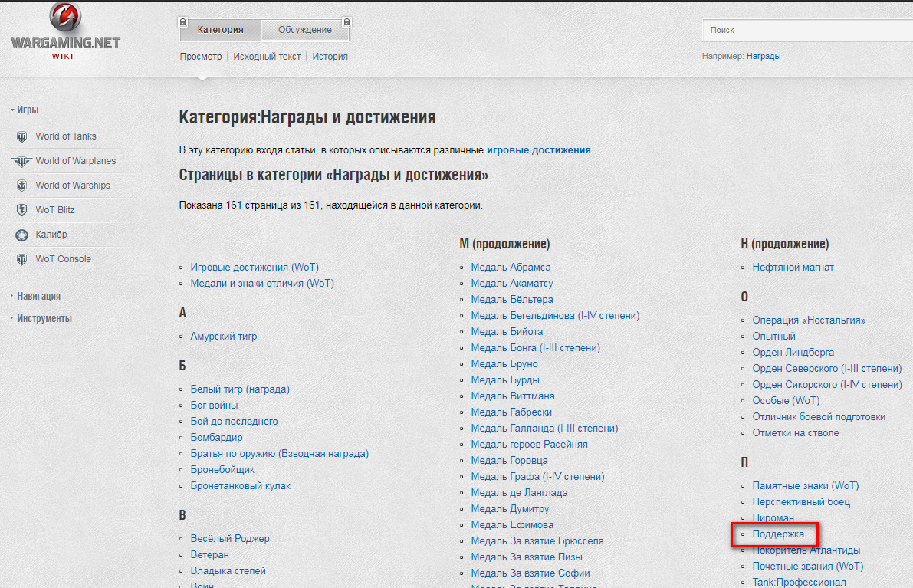
Task: Open the Исходный текст view
Action: [267, 57]
